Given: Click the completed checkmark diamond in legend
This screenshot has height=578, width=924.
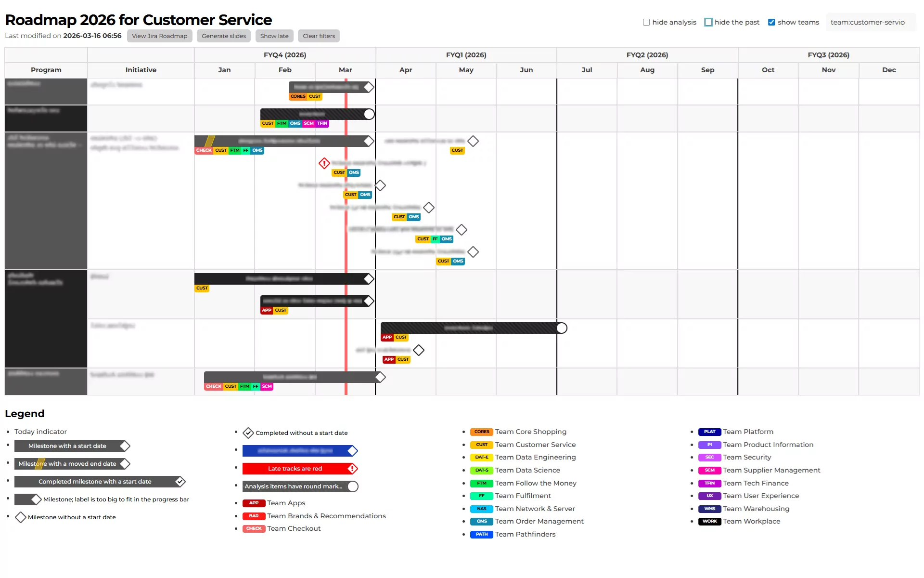Looking at the screenshot, I should pos(248,433).
